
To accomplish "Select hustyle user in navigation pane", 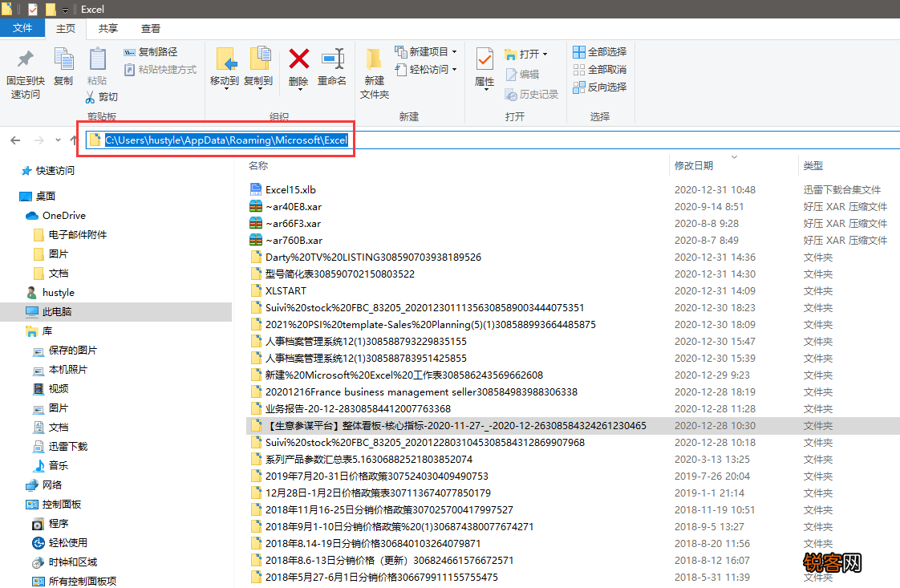I will point(51,292).
